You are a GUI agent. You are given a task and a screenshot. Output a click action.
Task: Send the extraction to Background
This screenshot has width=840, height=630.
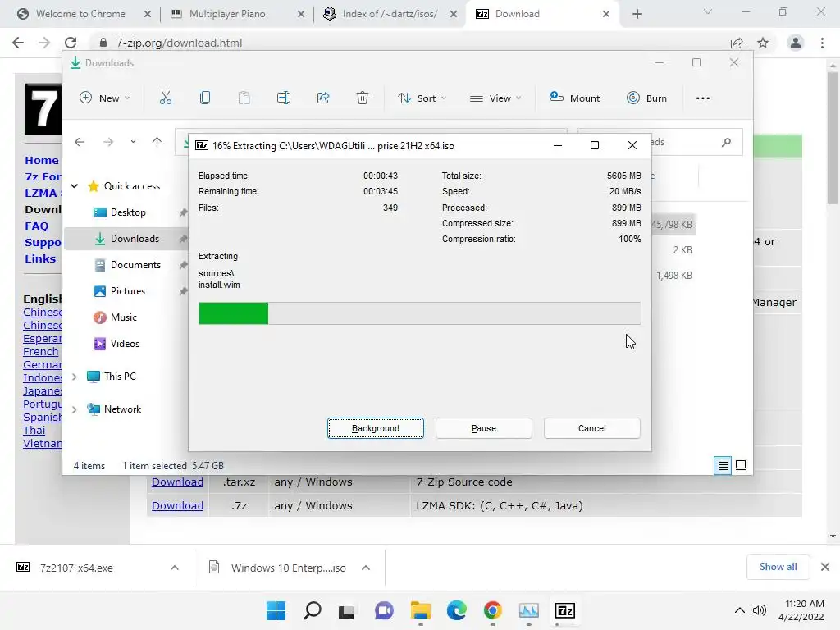(x=376, y=428)
